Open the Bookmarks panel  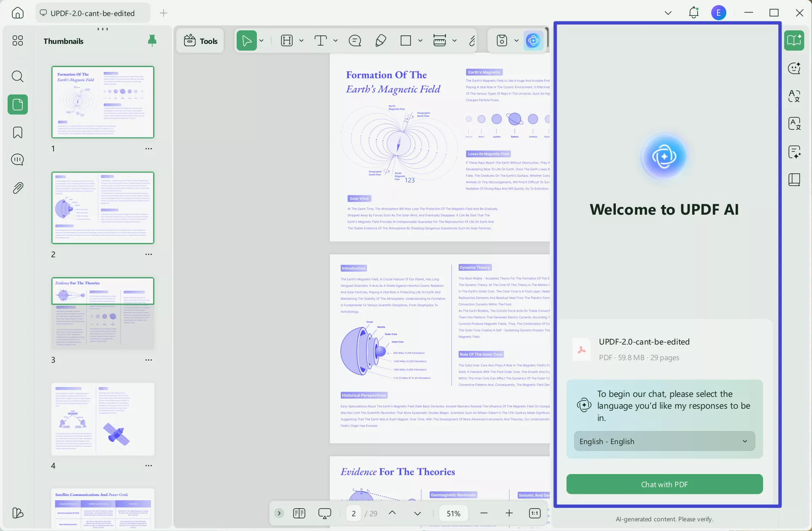(17, 132)
